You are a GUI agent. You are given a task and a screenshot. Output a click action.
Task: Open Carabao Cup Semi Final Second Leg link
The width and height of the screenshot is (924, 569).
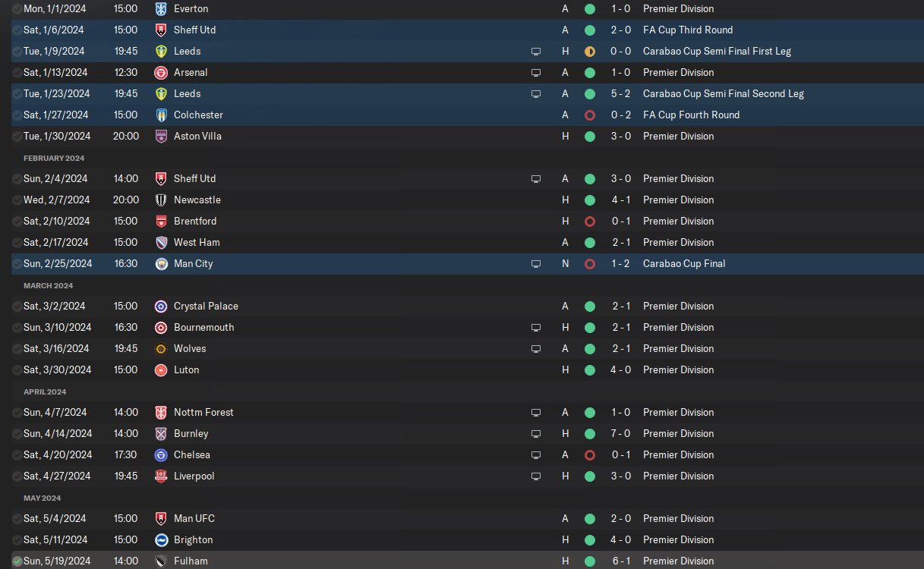click(x=724, y=94)
